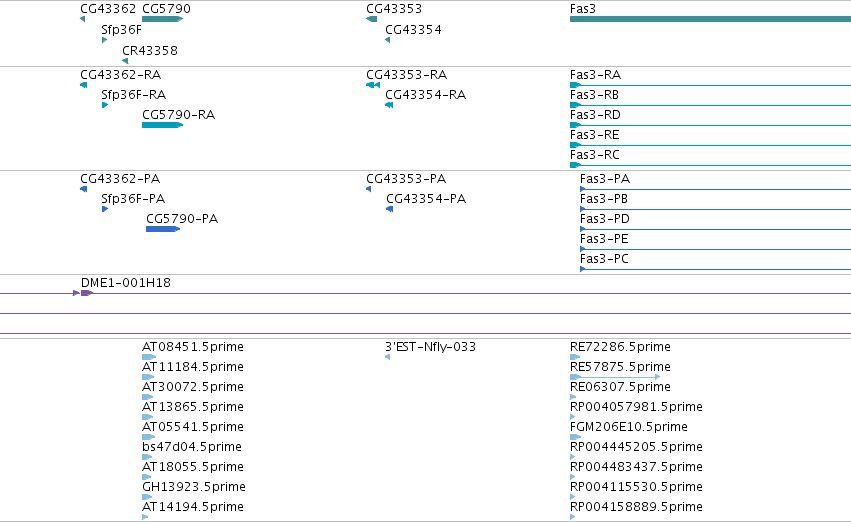Screen dimensions: 851x522
Task: Click the CG43354-RA transcript label
Action: [x=426, y=95]
